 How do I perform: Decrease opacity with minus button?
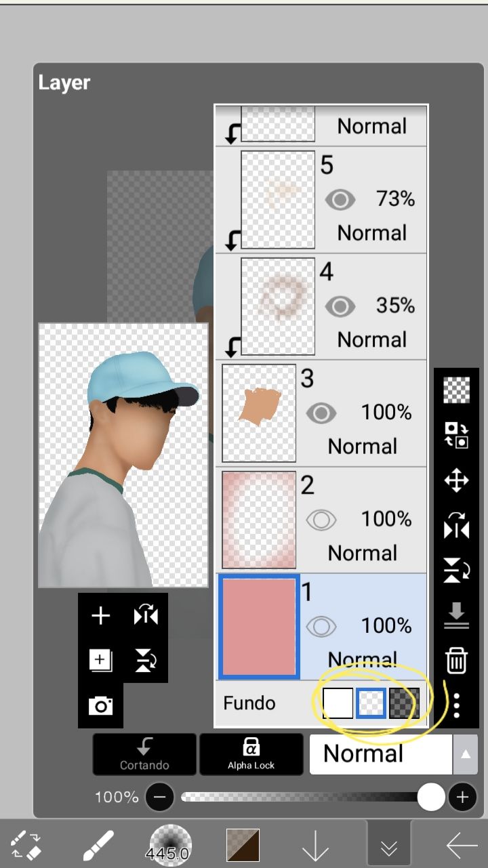159,798
